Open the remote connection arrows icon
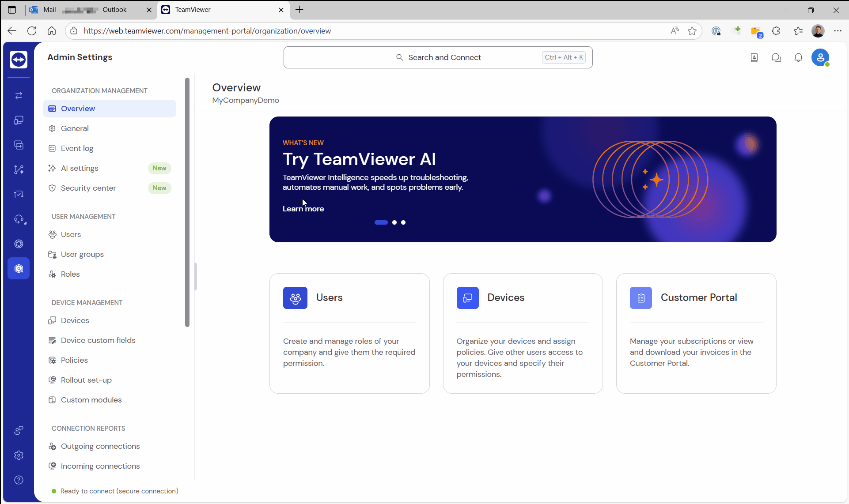 click(19, 96)
